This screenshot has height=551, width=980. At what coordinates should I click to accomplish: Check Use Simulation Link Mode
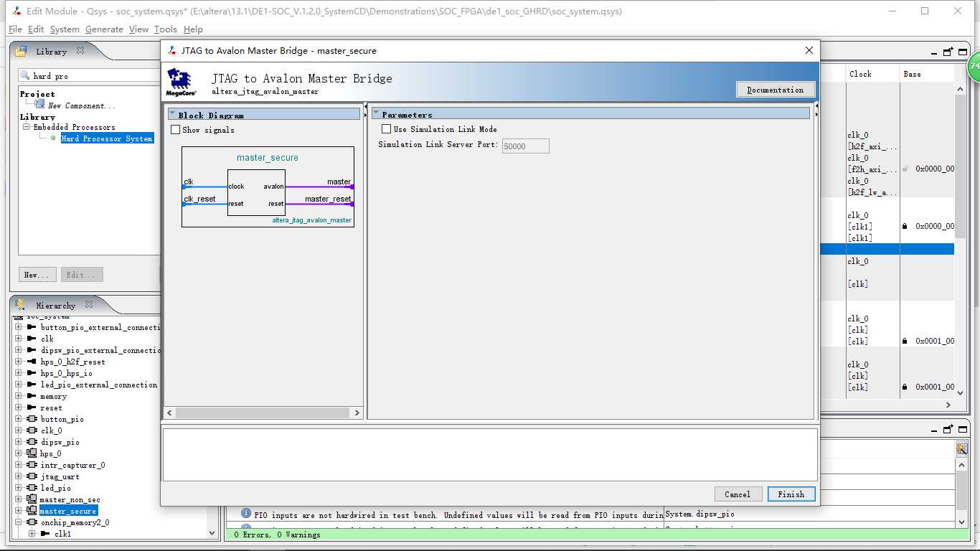[387, 129]
